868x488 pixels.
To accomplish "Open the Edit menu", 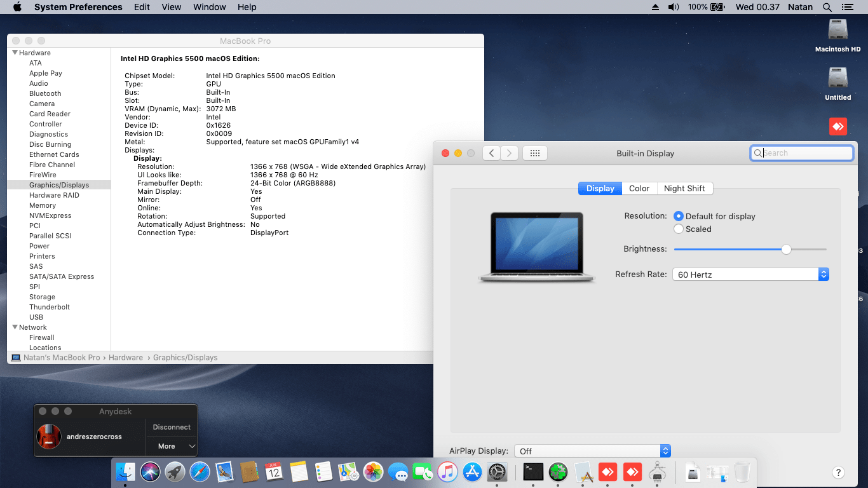I will (142, 7).
